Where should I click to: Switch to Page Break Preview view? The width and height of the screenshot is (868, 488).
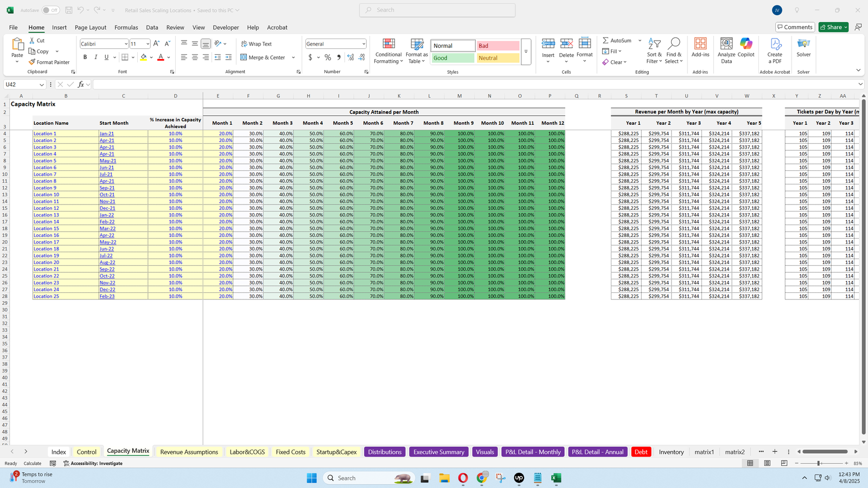pos(784,464)
